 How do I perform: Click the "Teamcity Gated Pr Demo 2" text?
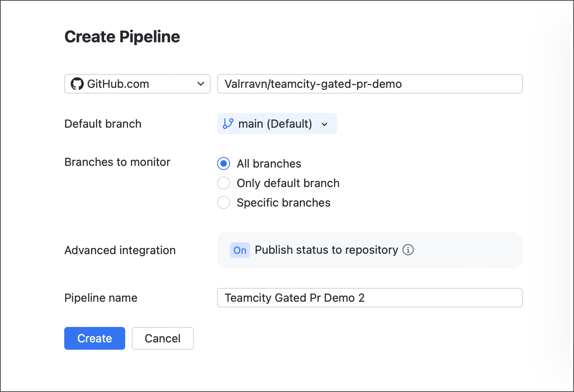pos(294,298)
